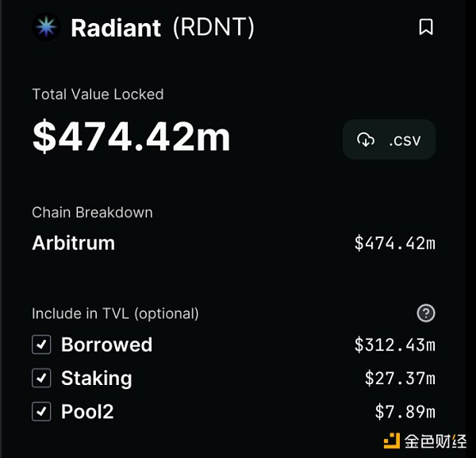The height and width of the screenshot is (458, 476).
Task: Select the Arbitrum chain label
Action: [73, 243]
